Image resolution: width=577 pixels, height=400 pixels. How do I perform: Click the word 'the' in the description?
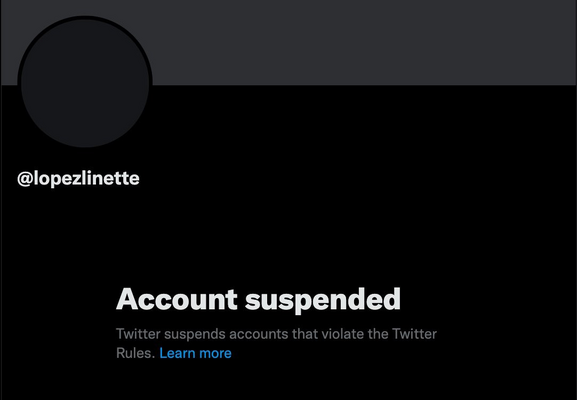point(378,334)
